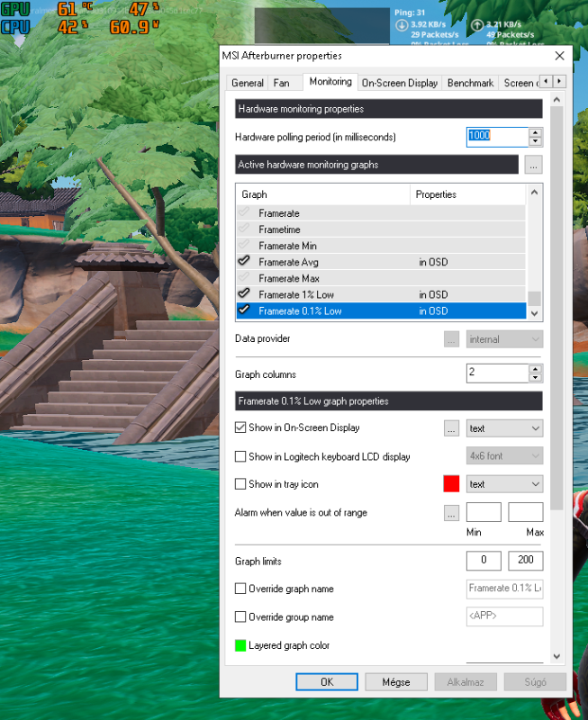This screenshot has height=720, width=588.
Task: Increase hardware polling period spinner
Action: tap(535, 132)
